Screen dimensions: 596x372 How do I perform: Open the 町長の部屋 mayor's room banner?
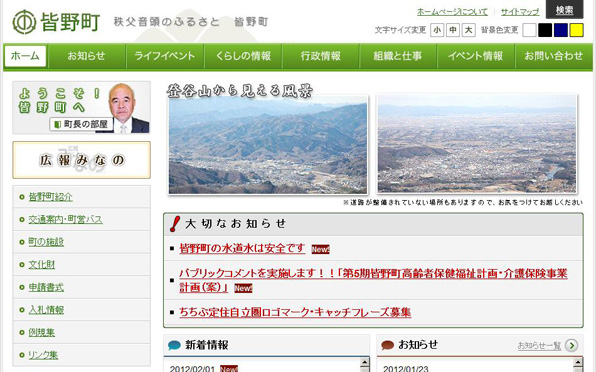click(81, 108)
